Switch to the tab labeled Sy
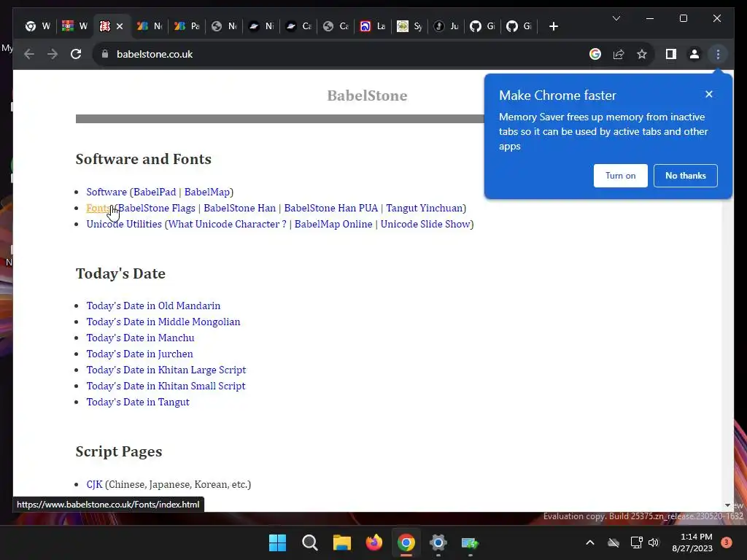The height and width of the screenshot is (560, 747). (410, 26)
